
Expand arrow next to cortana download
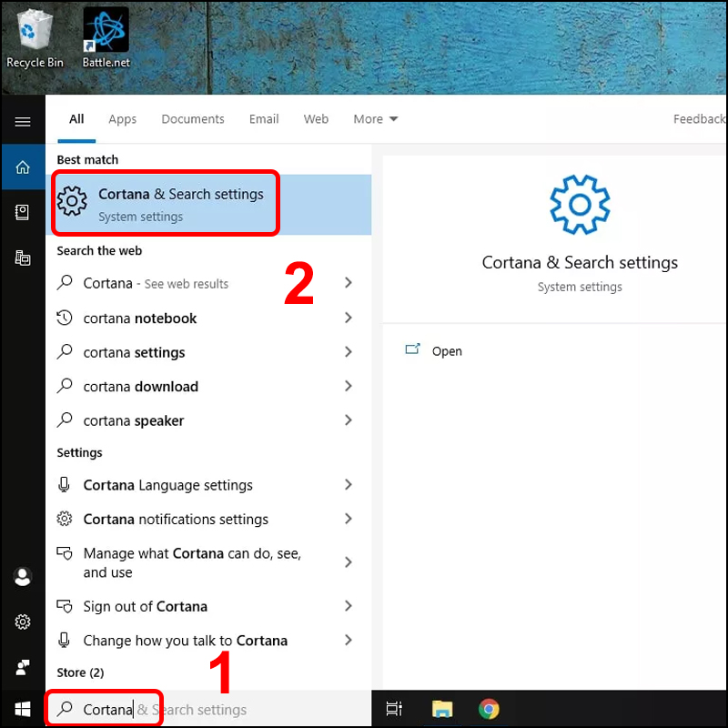click(349, 386)
